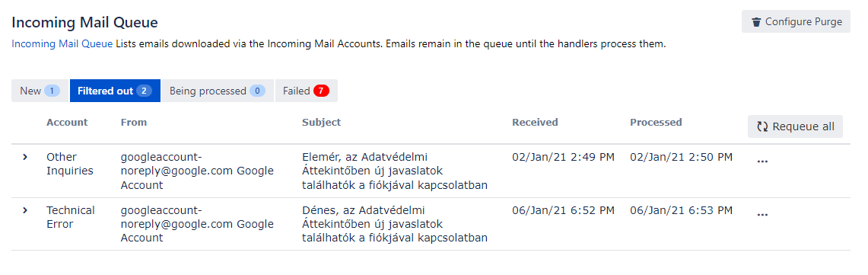Click the red badge showing 7 failed emails
Viewport: 868px width, 275px height.
pyautogui.click(x=321, y=91)
